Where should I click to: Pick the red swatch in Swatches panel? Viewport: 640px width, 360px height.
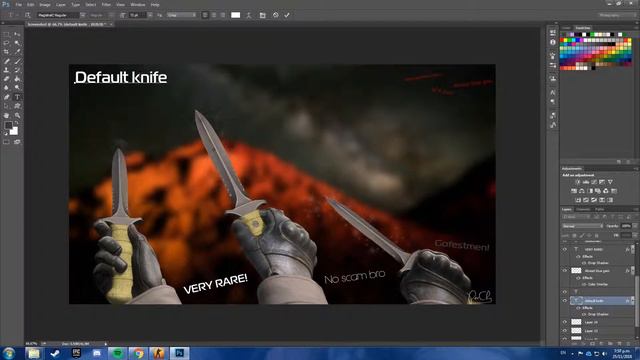point(562,40)
